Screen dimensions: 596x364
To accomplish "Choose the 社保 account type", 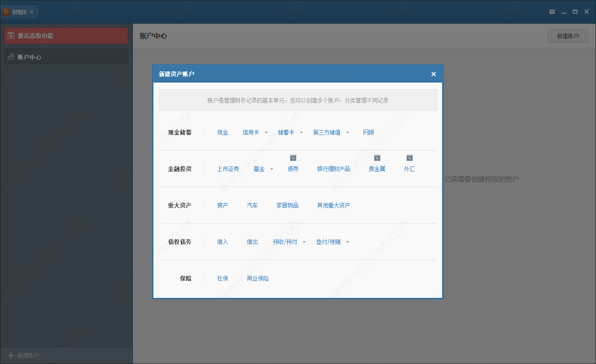I will (x=222, y=278).
